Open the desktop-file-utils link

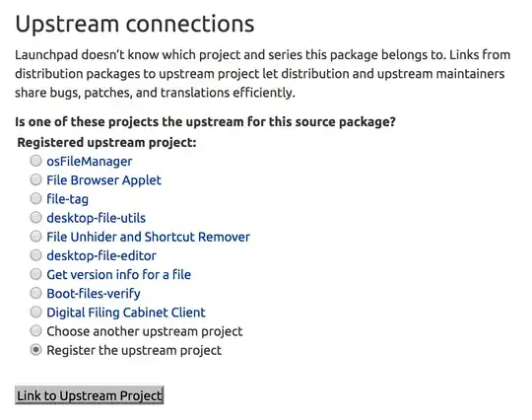click(96, 218)
